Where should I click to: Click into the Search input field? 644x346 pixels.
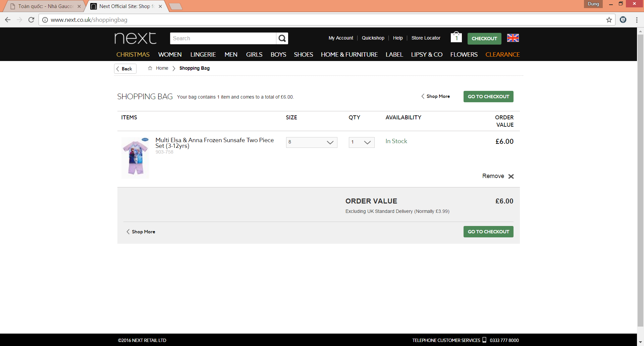tap(223, 39)
